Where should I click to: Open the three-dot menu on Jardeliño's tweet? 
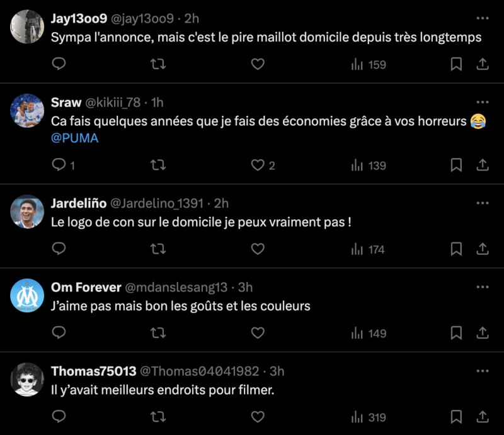tap(483, 203)
